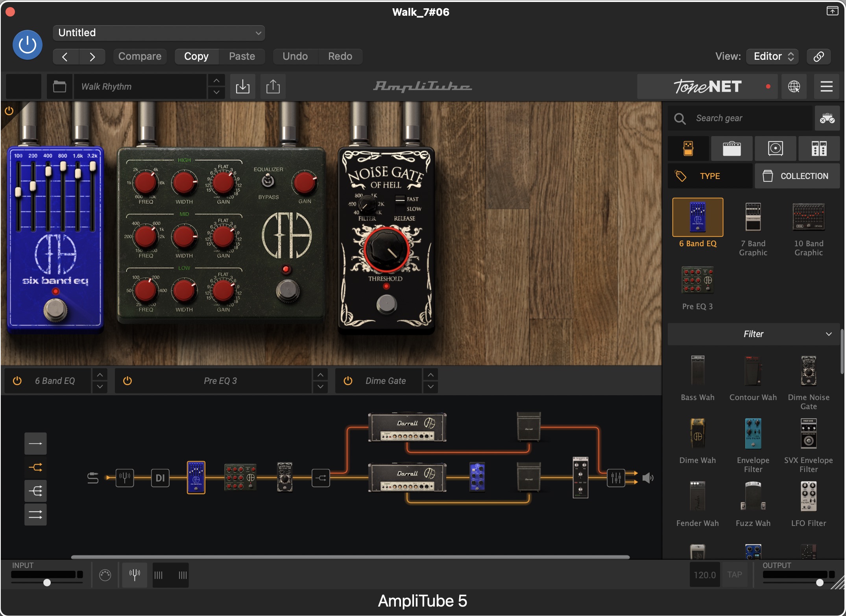Collapse the Filter category section
This screenshot has height=616, width=846.
(754, 334)
